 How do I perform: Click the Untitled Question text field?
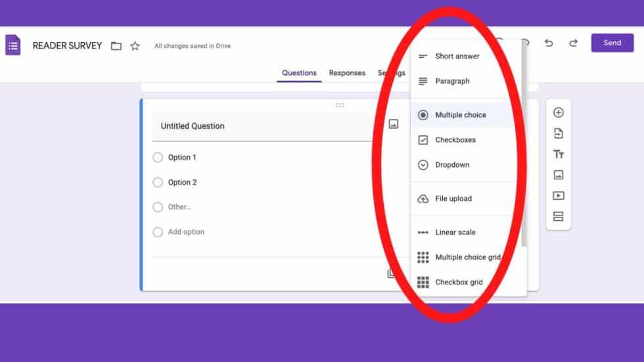click(x=263, y=126)
